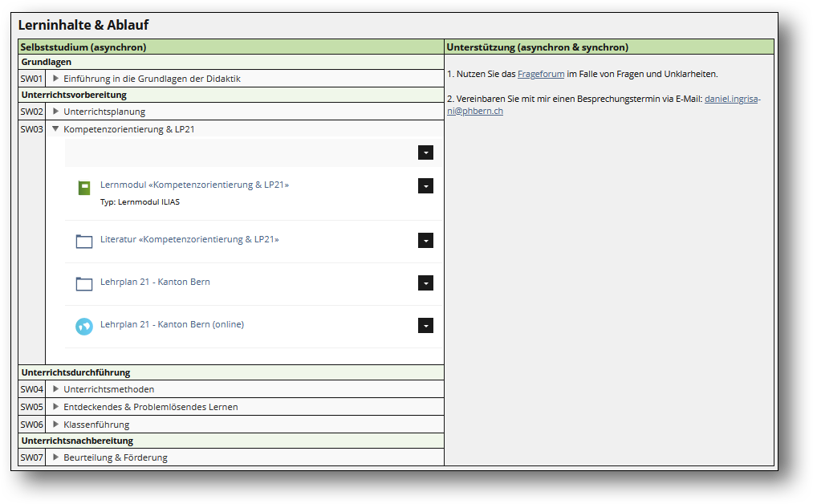
Task: Open Lernmodul «Kompetenzorientierung & LP21» title link
Action: click(x=194, y=185)
